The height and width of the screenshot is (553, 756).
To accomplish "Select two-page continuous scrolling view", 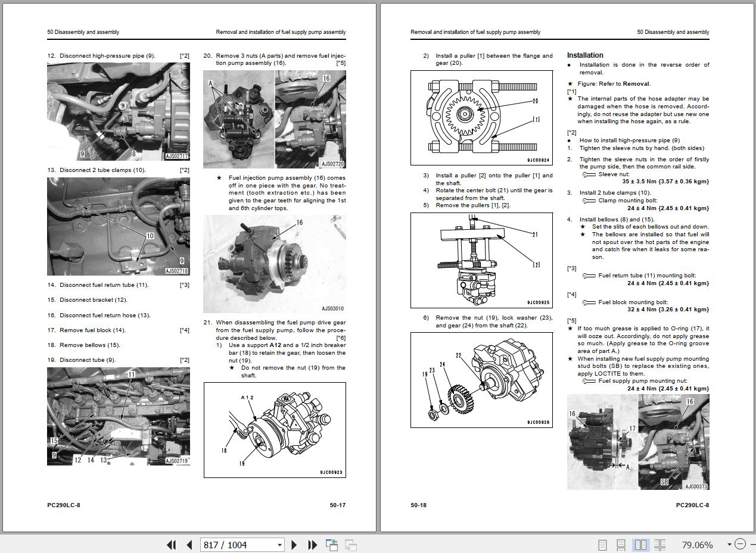I will click(x=659, y=545).
